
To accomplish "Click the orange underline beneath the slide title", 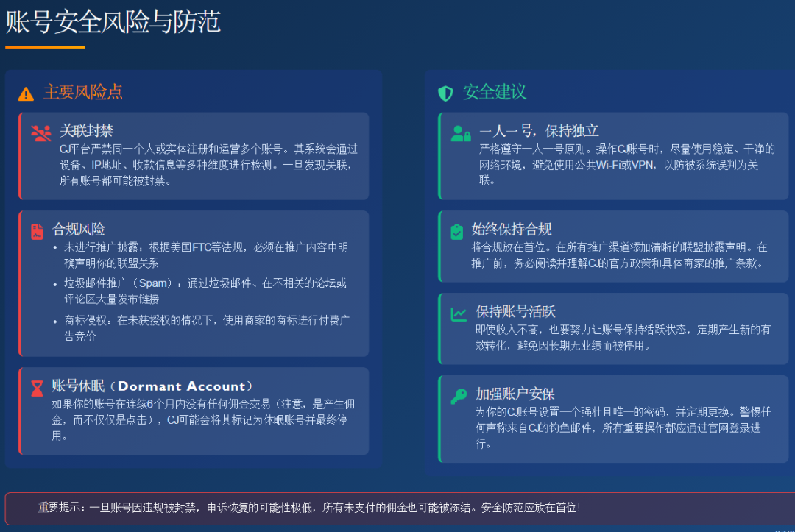I will click(45, 46).
